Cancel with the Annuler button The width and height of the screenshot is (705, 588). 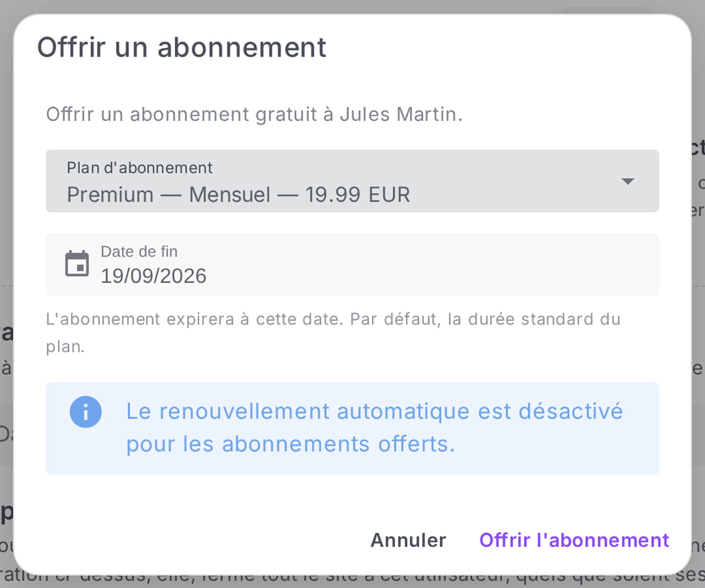[x=408, y=540]
